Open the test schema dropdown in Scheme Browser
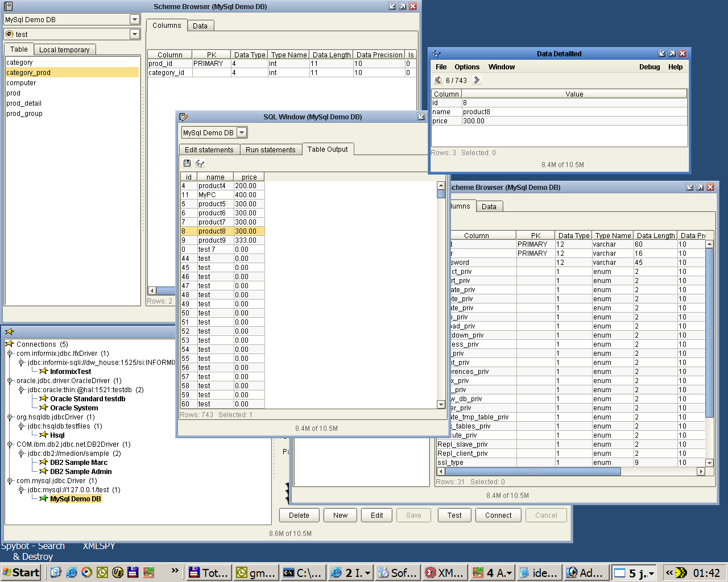 pyautogui.click(x=135, y=34)
